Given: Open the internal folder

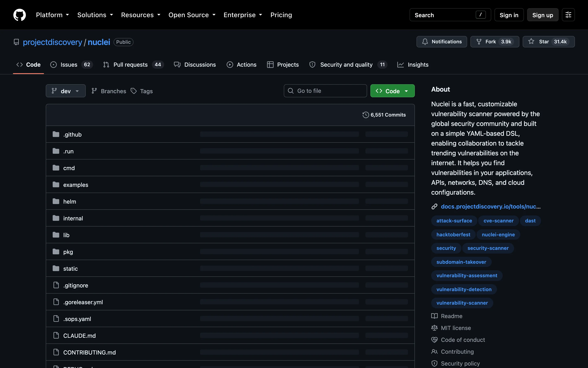Looking at the screenshot, I should coord(73,218).
